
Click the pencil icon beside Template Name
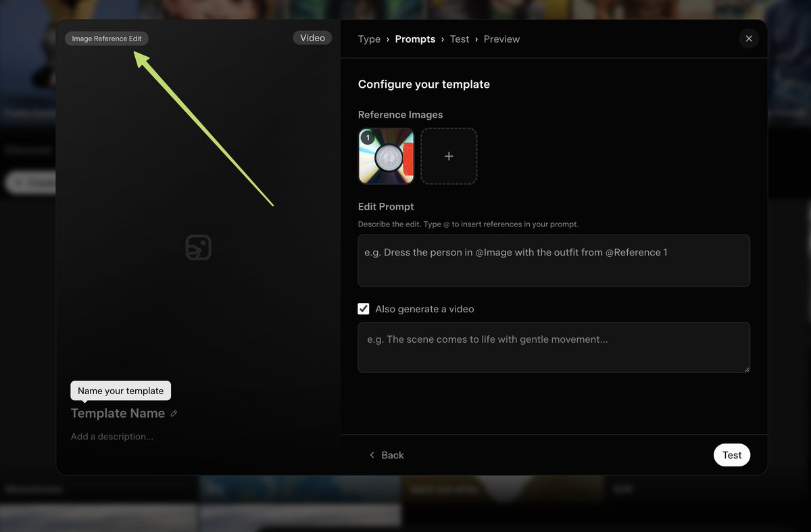[x=174, y=414]
